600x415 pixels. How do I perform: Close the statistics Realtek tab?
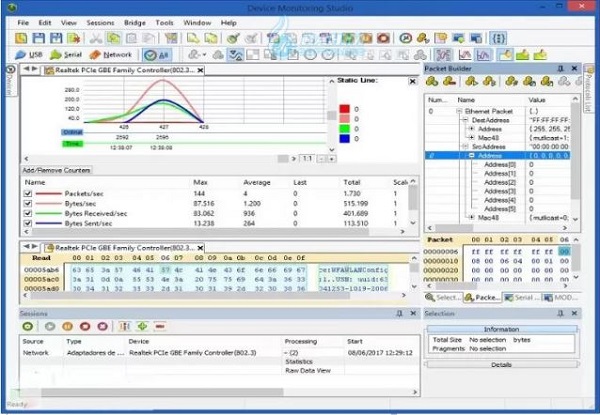[200, 70]
